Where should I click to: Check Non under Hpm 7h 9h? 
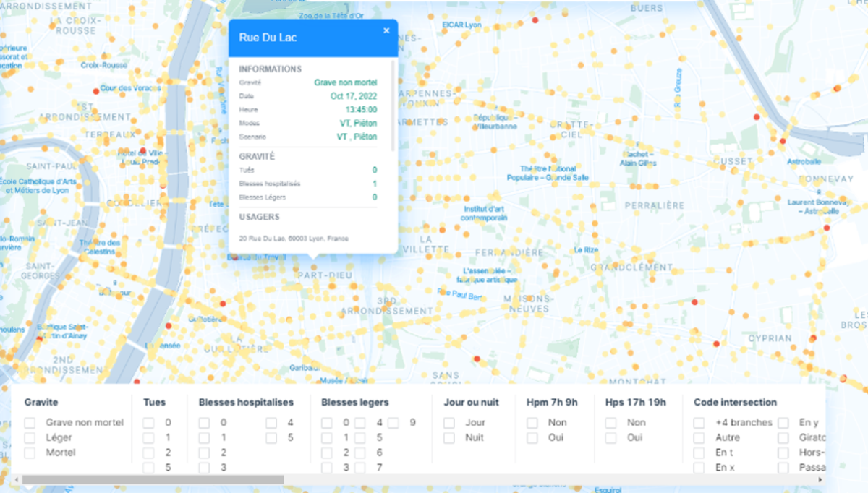(532, 423)
